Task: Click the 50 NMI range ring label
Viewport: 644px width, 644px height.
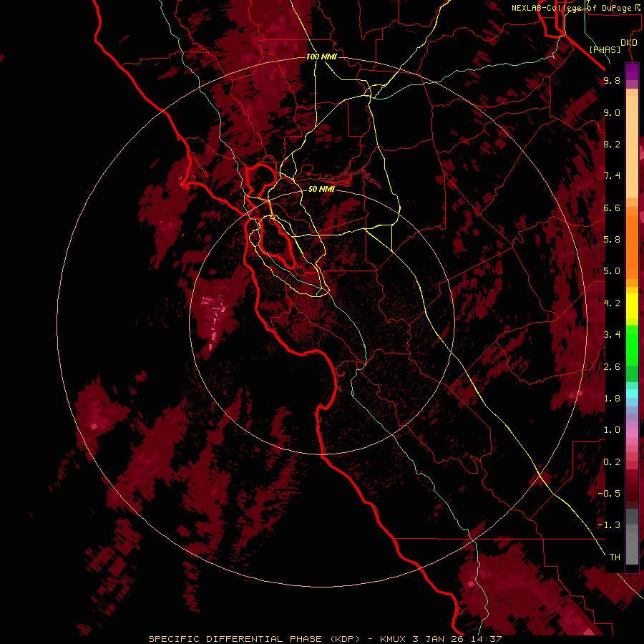Action: point(321,189)
